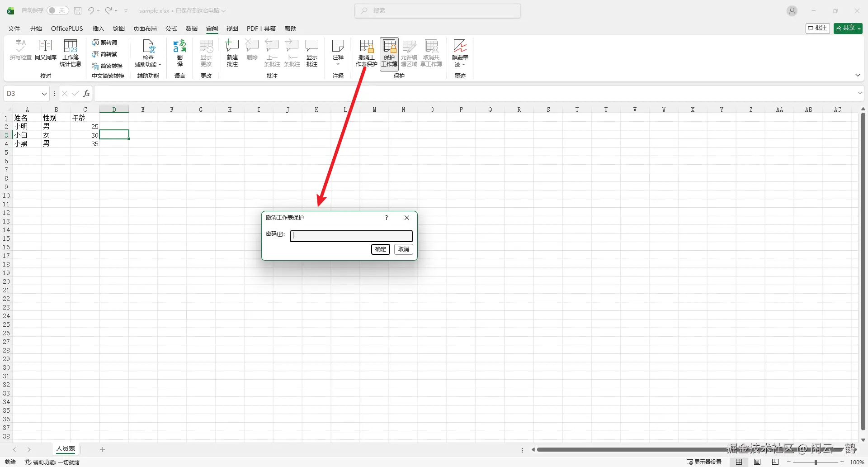The width and height of the screenshot is (868, 467).
Task: Open the Translate (翻译) tool
Action: 180,53
